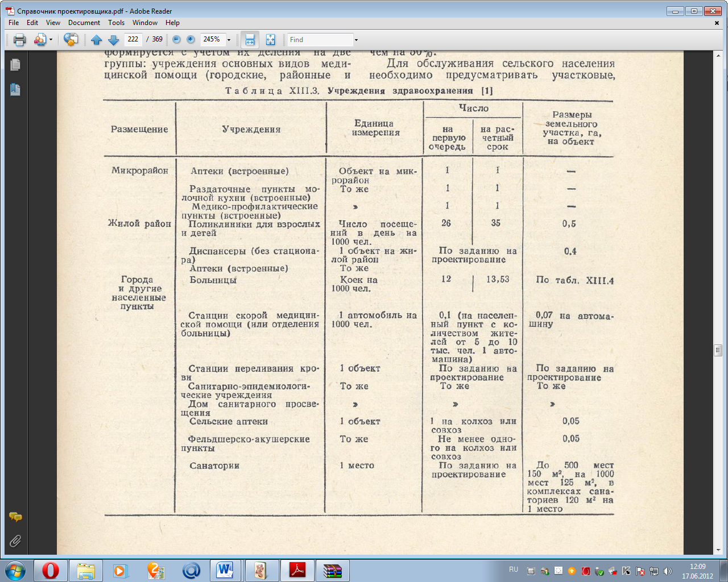Open the red Opera tray icon
Image resolution: width=728 pixels, height=582 pixels.
click(x=585, y=571)
